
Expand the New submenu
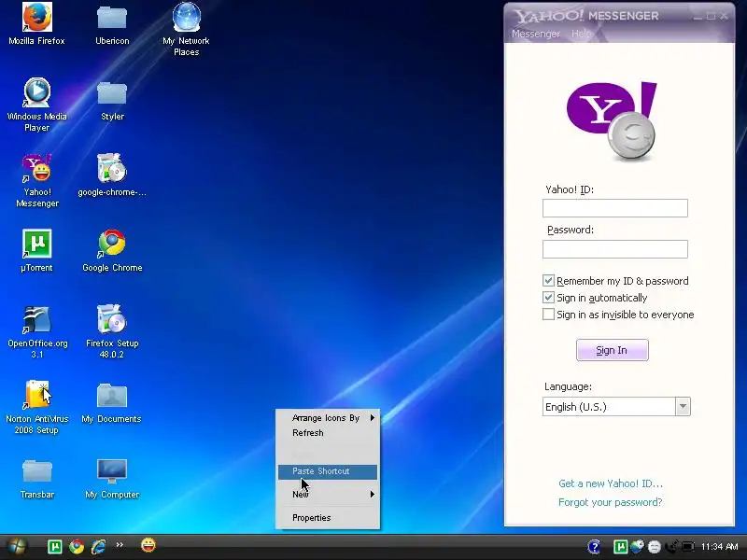(x=329, y=495)
